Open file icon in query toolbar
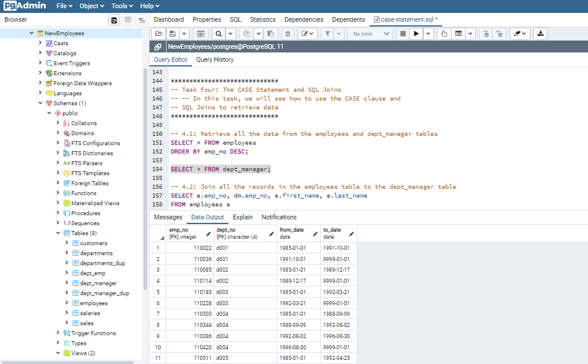 159,34
